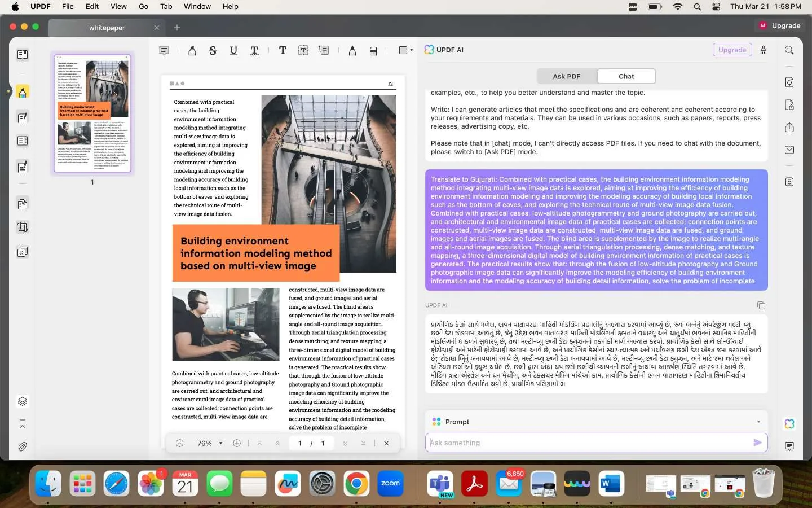
Task: Click the whitepaper document tab
Action: [107, 28]
